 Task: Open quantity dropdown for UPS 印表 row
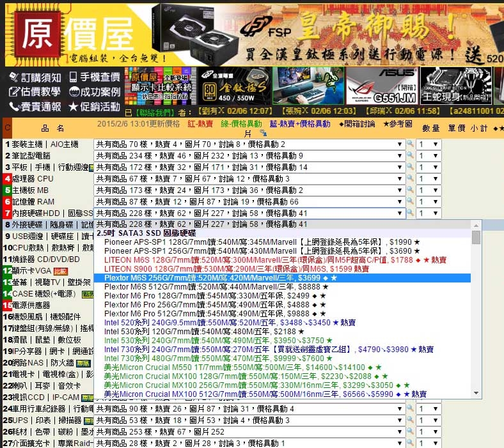[x=429, y=421]
